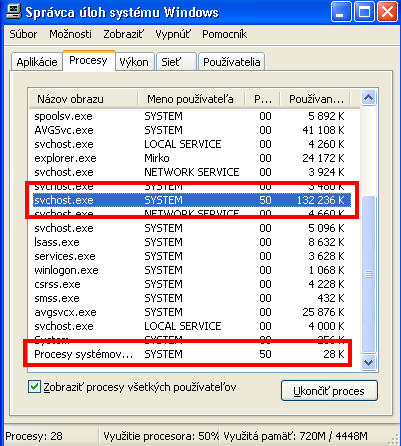Minimize the Správca úloh window
The image size is (401, 446).
coord(341,12)
